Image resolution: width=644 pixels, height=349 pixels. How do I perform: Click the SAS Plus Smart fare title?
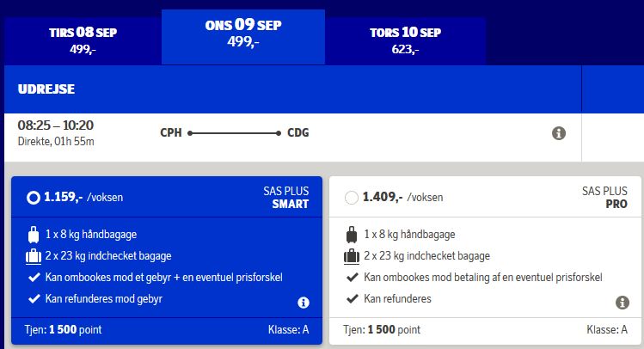(285, 198)
